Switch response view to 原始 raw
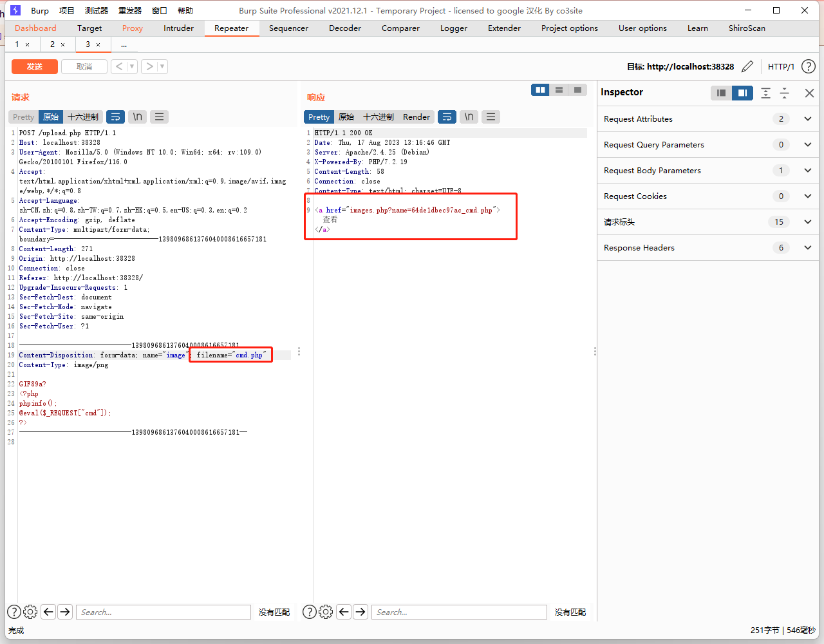The width and height of the screenshot is (824, 644). [x=346, y=117]
